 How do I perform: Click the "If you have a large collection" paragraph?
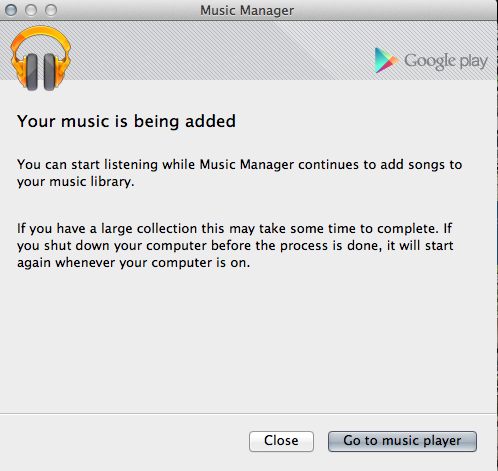(235, 245)
